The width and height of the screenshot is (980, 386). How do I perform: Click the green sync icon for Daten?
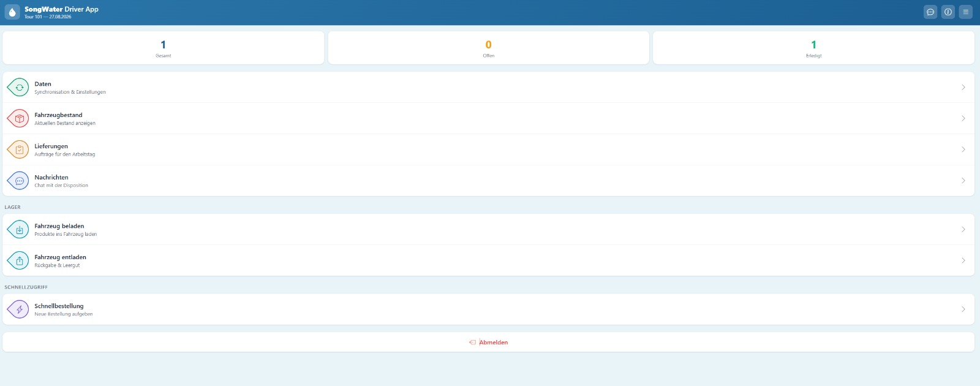(18, 88)
